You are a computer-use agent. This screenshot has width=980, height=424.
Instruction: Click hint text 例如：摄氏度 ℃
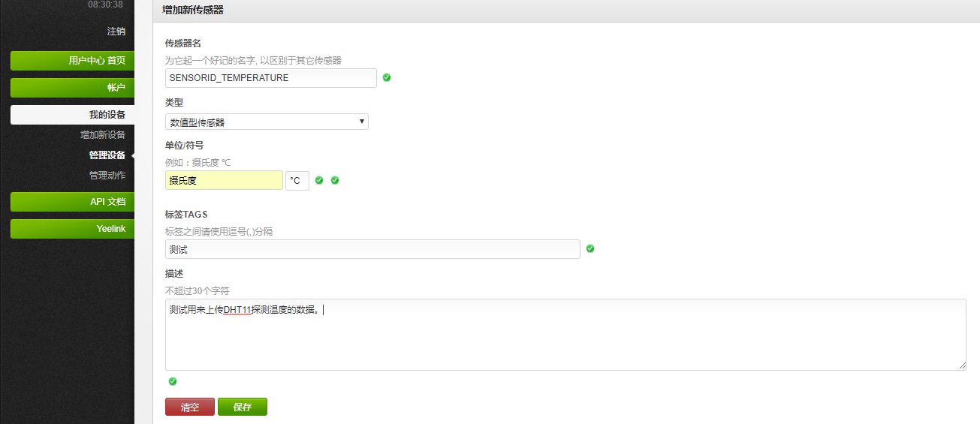[x=198, y=162]
